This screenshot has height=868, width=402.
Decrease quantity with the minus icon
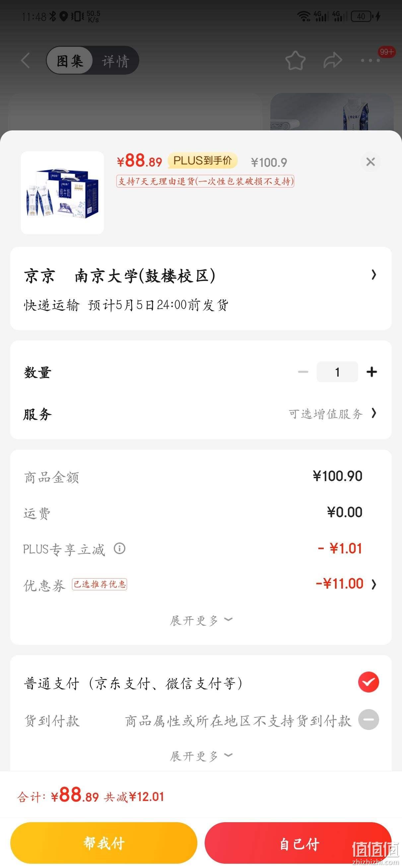click(x=303, y=372)
